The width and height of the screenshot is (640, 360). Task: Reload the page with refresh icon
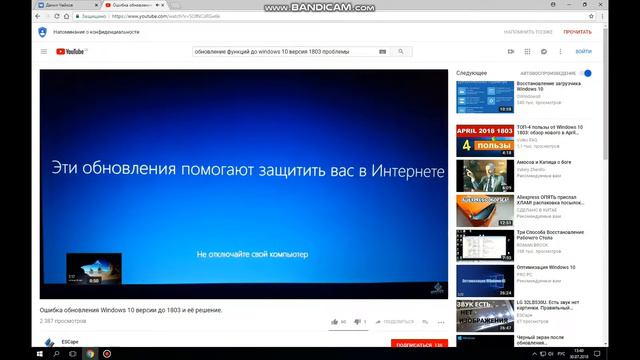coord(57,16)
